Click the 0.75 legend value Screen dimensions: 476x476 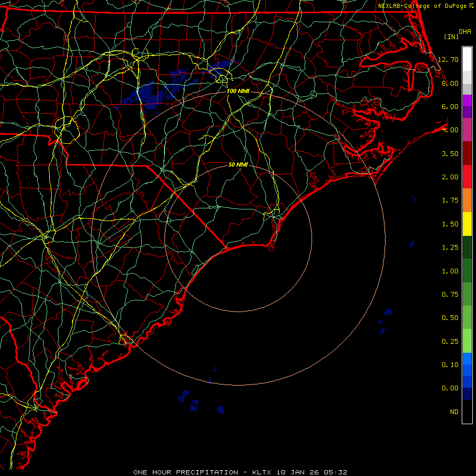pyautogui.click(x=450, y=295)
